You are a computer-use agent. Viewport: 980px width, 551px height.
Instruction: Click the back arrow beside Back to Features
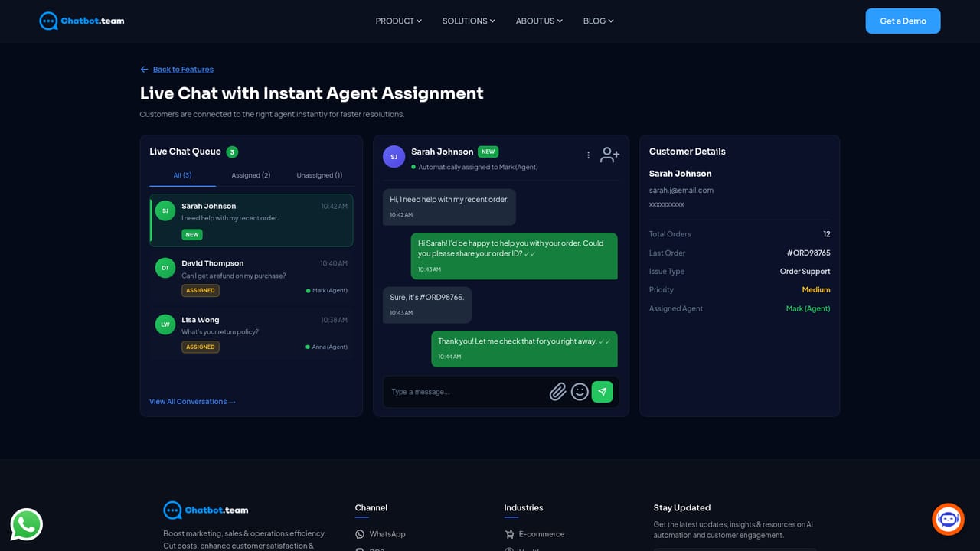(144, 70)
